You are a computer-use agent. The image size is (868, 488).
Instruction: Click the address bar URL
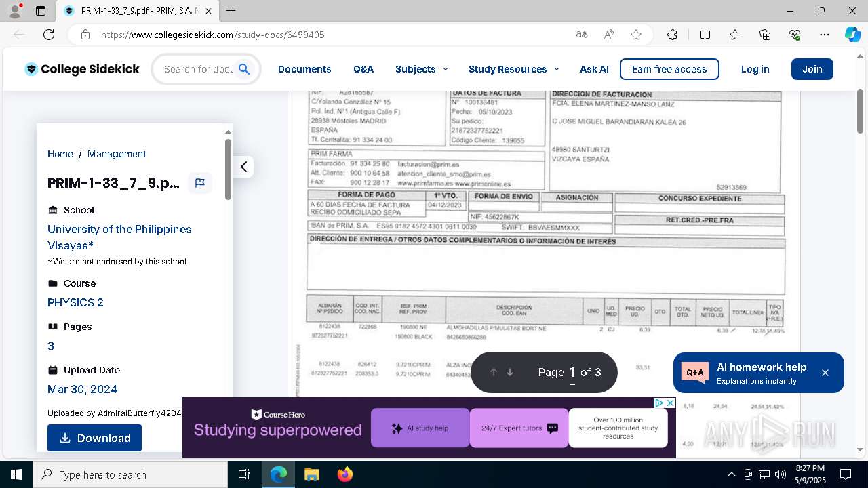click(213, 35)
